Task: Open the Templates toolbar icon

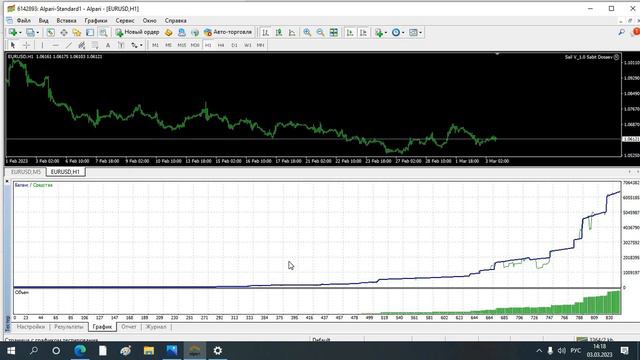Action: point(413,33)
